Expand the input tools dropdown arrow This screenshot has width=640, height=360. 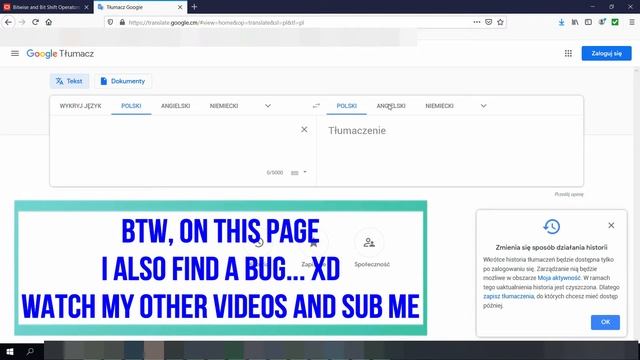(305, 172)
